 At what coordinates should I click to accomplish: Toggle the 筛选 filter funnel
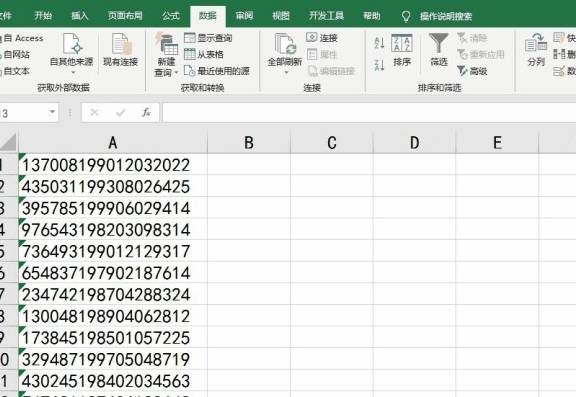[x=439, y=50]
